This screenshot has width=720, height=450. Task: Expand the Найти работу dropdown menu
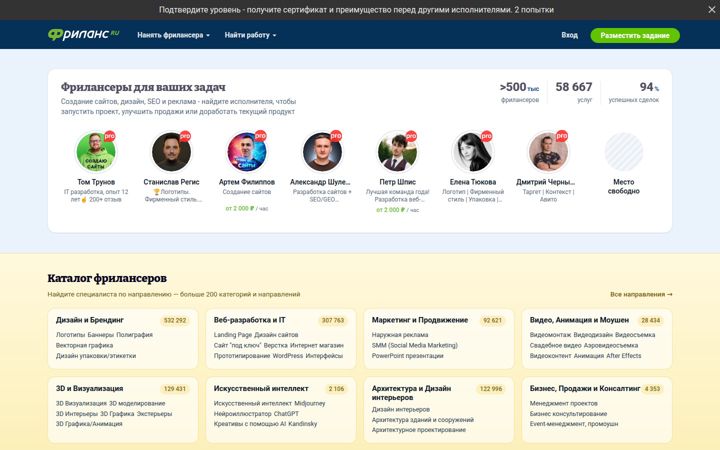250,35
